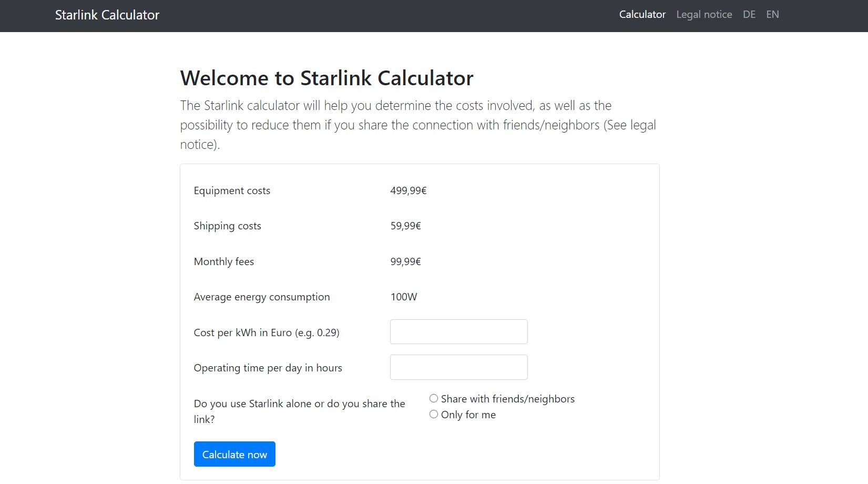
Task: Open the Starlink Calculator brand link
Action: (x=107, y=15)
